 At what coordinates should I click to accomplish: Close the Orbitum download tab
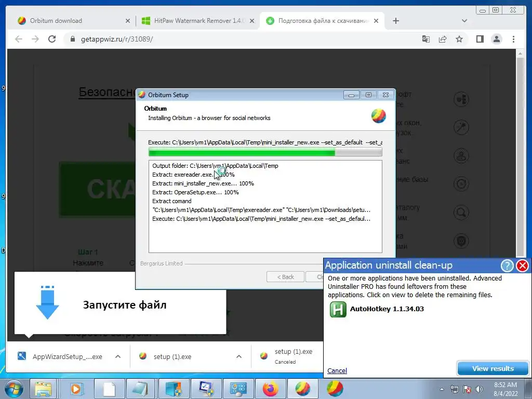point(128,21)
